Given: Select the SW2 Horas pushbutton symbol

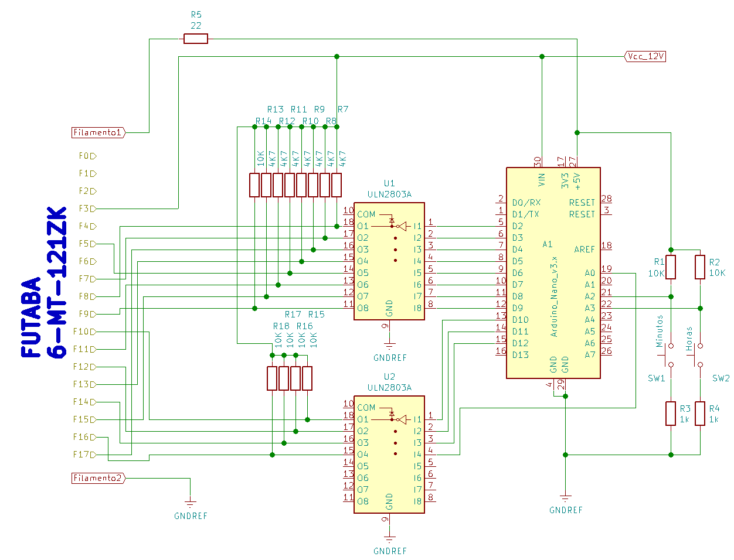Looking at the screenshot, I should 698,355.
